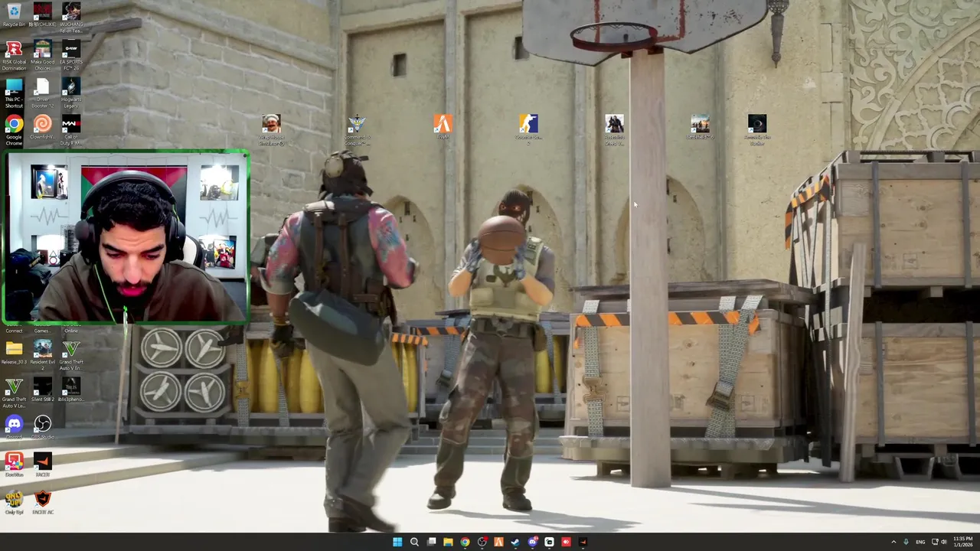The width and height of the screenshot is (980, 551).
Task: Launch Call of Duty MW shortcut
Action: (x=70, y=130)
